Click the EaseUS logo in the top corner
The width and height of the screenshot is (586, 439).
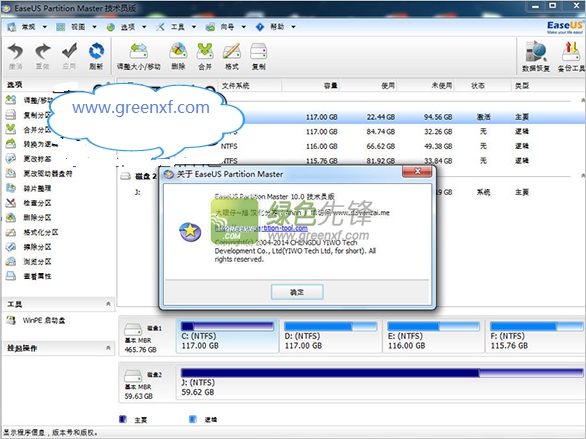565,27
